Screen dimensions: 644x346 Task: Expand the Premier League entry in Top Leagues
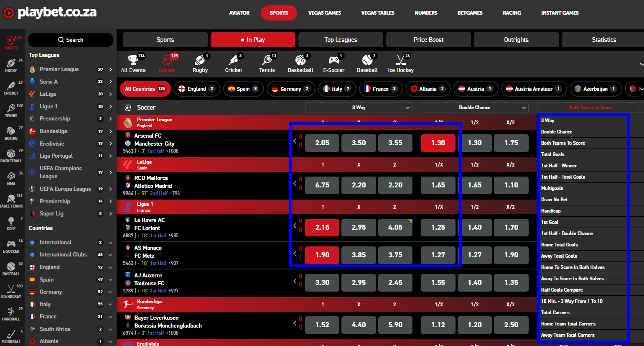coord(110,69)
